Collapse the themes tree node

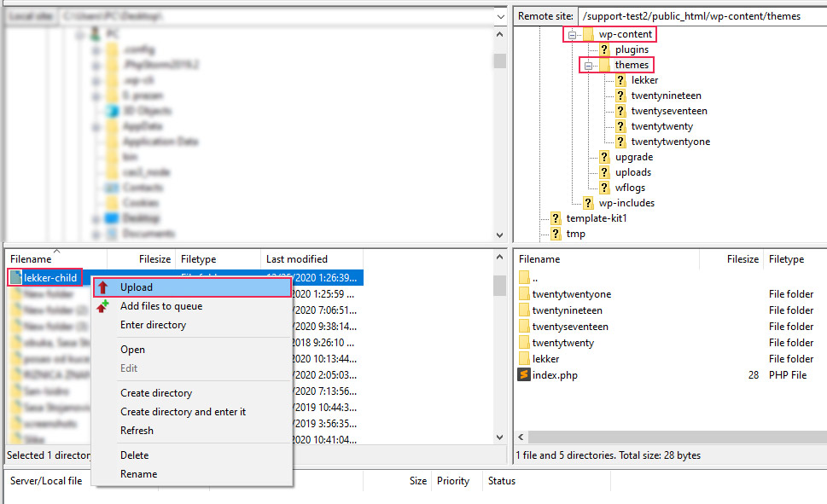588,66
